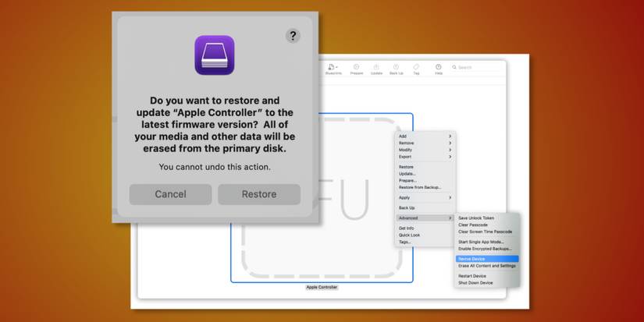
Task: Select Restore from Backup... menu item
Action: [425, 187]
